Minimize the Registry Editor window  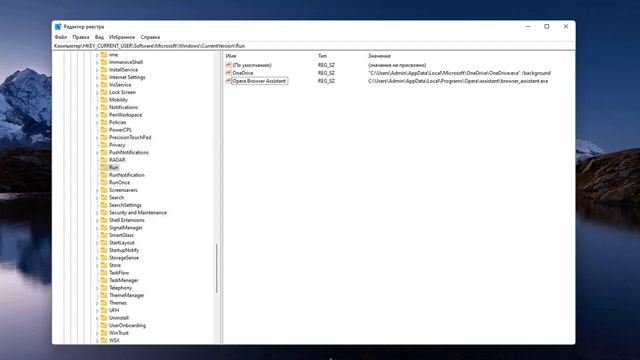coord(528,27)
